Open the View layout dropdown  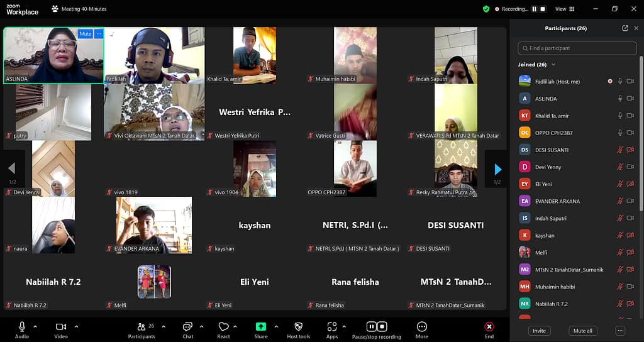point(563,9)
